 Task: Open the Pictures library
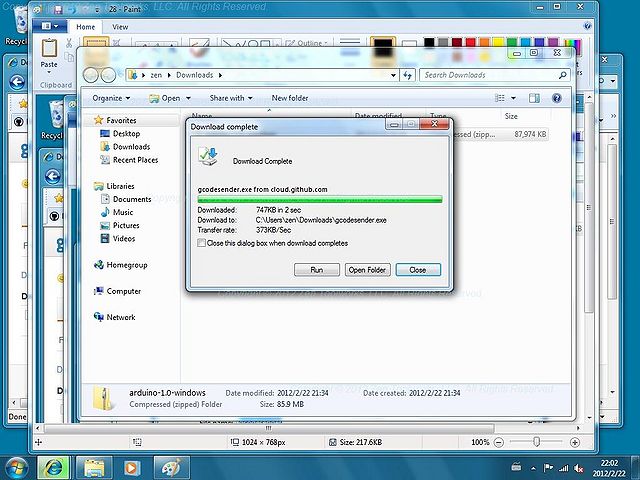120,225
